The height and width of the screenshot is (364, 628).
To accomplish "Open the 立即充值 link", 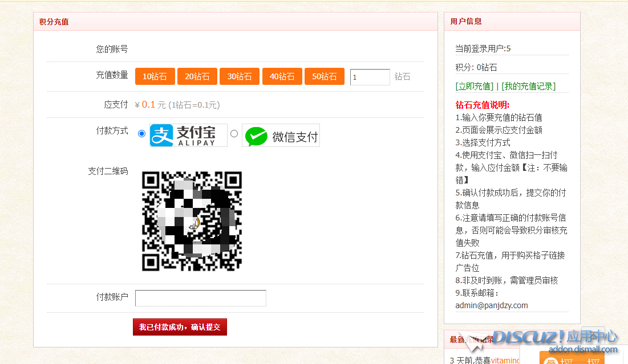I will (x=475, y=87).
